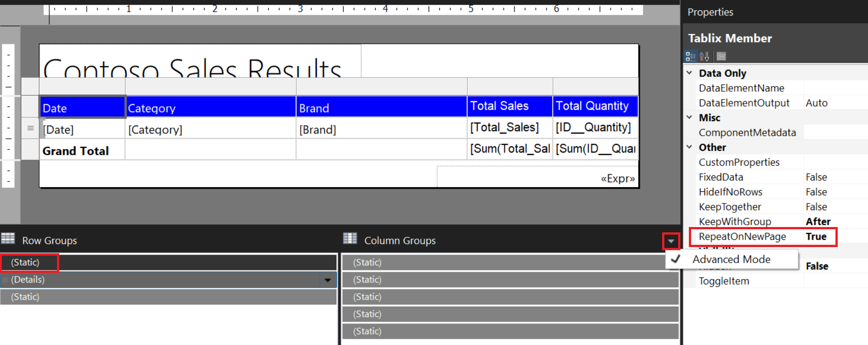Click the [Brand] detail cell

[x=382, y=129]
